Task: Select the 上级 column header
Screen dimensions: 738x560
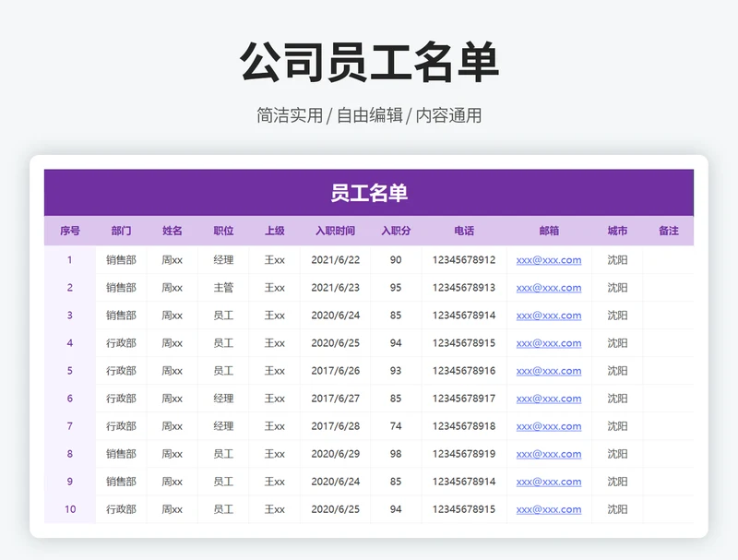Action: click(274, 231)
